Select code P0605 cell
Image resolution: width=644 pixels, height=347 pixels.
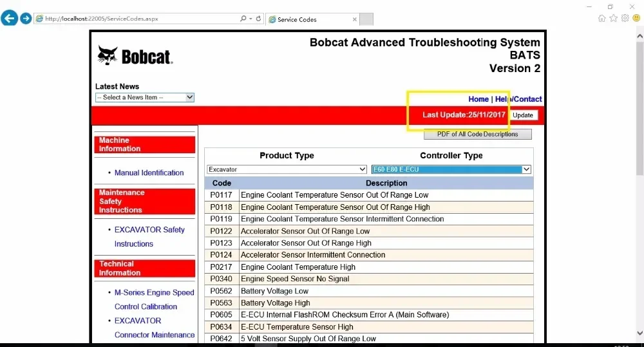222,315
